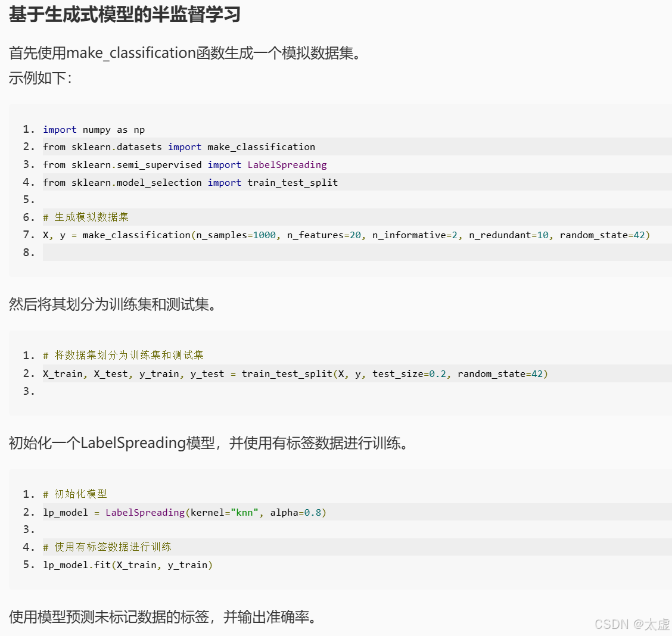Click the alpha=0.8 argument

tap(295, 513)
